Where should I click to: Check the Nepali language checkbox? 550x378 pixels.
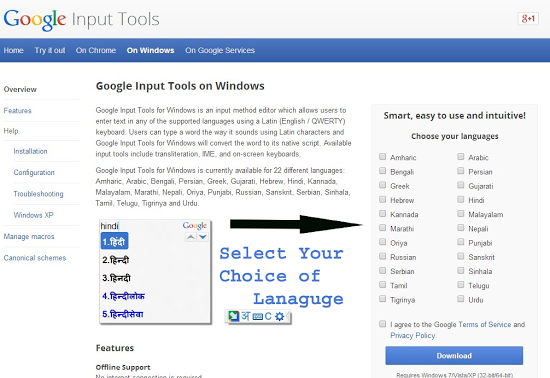point(461,228)
